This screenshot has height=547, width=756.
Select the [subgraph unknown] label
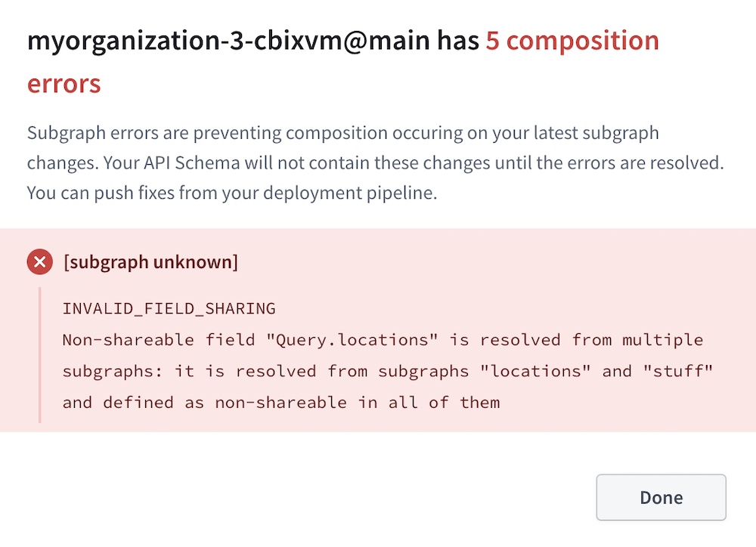coord(151,262)
